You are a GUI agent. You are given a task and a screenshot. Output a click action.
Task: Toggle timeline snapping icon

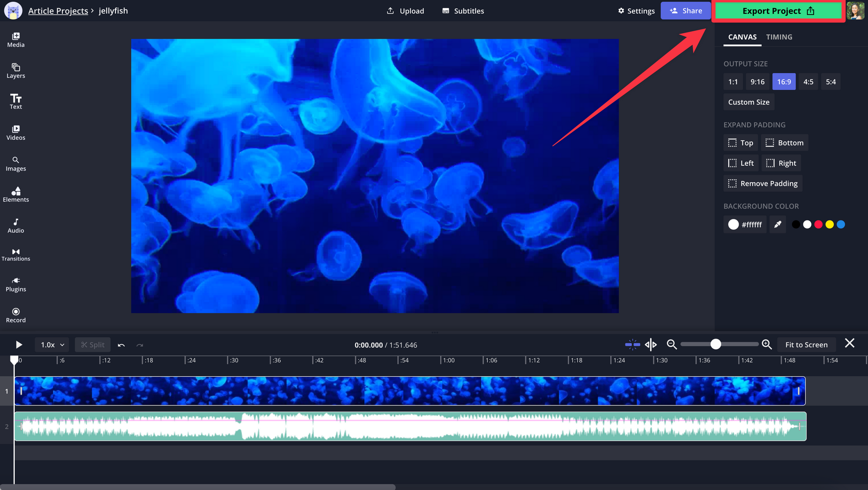[x=632, y=345]
